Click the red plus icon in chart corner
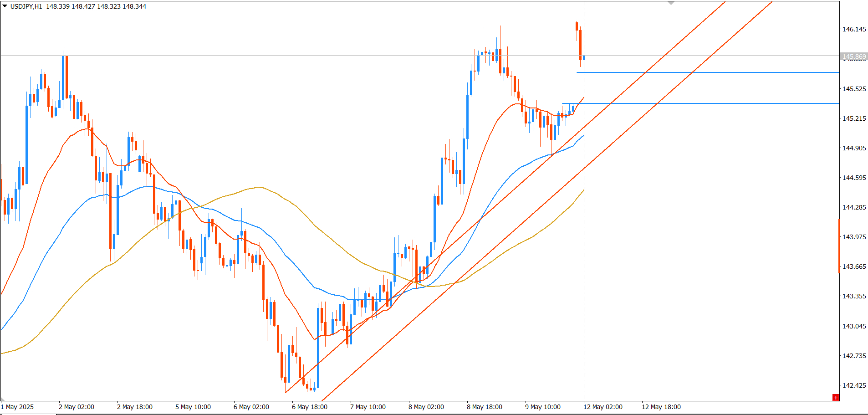The height and width of the screenshot is (415, 868). point(836,398)
